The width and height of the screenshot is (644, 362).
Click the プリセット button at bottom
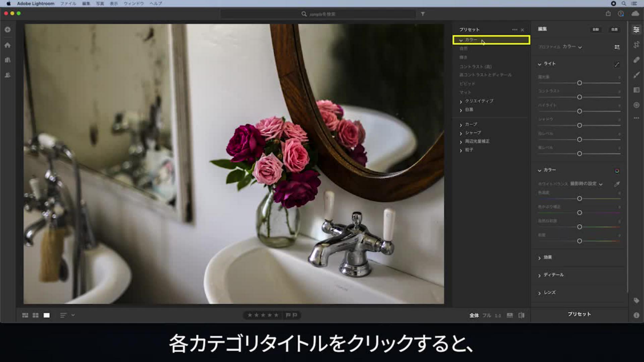click(x=579, y=314)
